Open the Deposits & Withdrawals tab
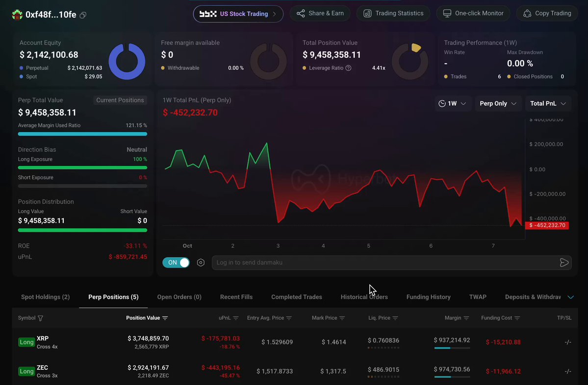 pos(533,297)
